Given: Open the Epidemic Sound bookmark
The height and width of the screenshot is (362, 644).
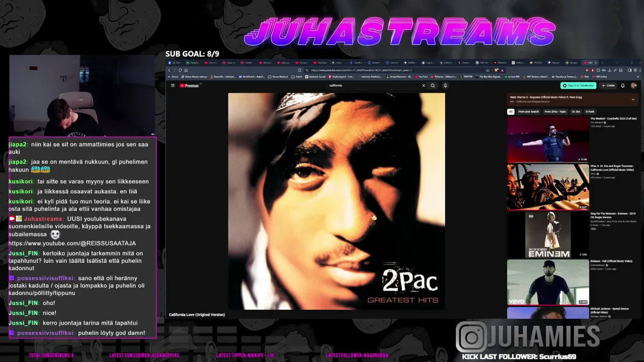Looking at the screenshot, I should tap(315, 76).
